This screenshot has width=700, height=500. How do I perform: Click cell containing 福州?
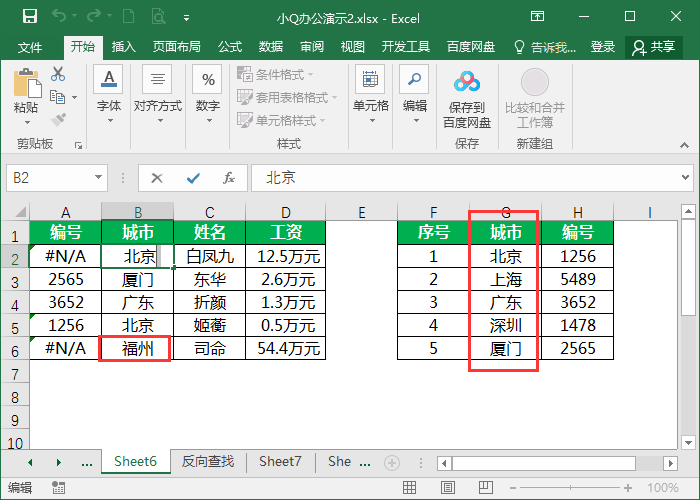click(138, 348)
